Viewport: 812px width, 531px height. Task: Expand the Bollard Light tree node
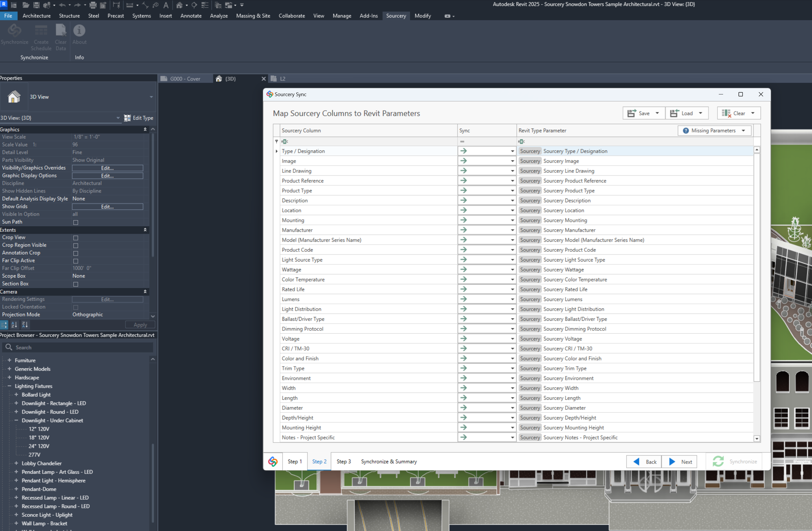(16, 395)
